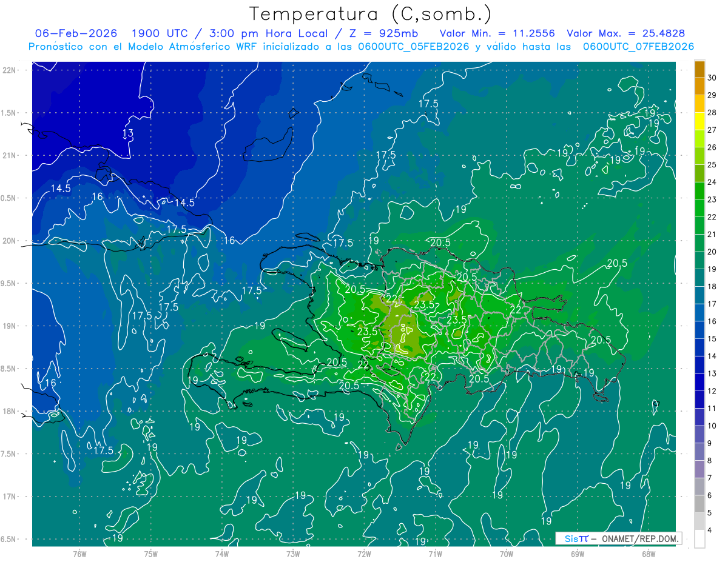Select valid-until time 0600UTC_07FEB2026
Image resolution: width=728 pixels, height=562 pixels.
tap(638, 47)
